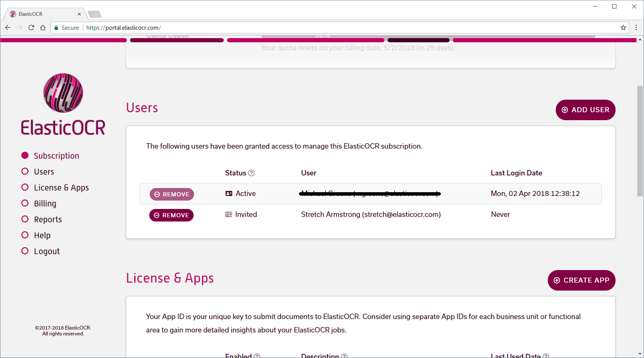
Task: Remove the Active user
Action: (172, 194)
